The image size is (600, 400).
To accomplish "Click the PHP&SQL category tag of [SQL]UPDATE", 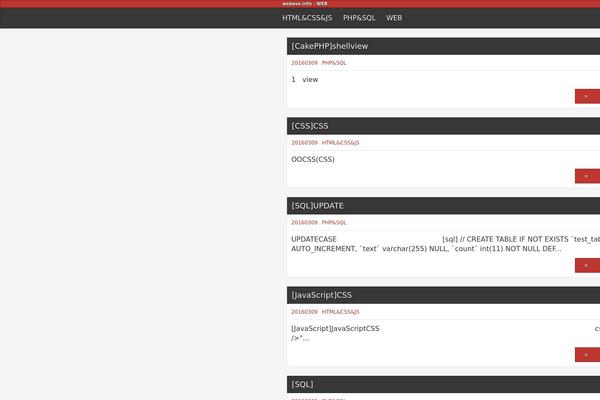I will coord(334,222).
